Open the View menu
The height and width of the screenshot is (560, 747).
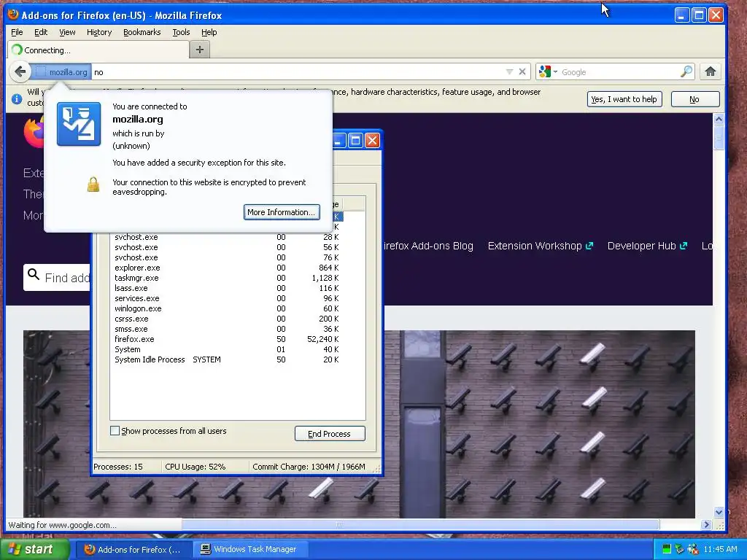point(67,32)
